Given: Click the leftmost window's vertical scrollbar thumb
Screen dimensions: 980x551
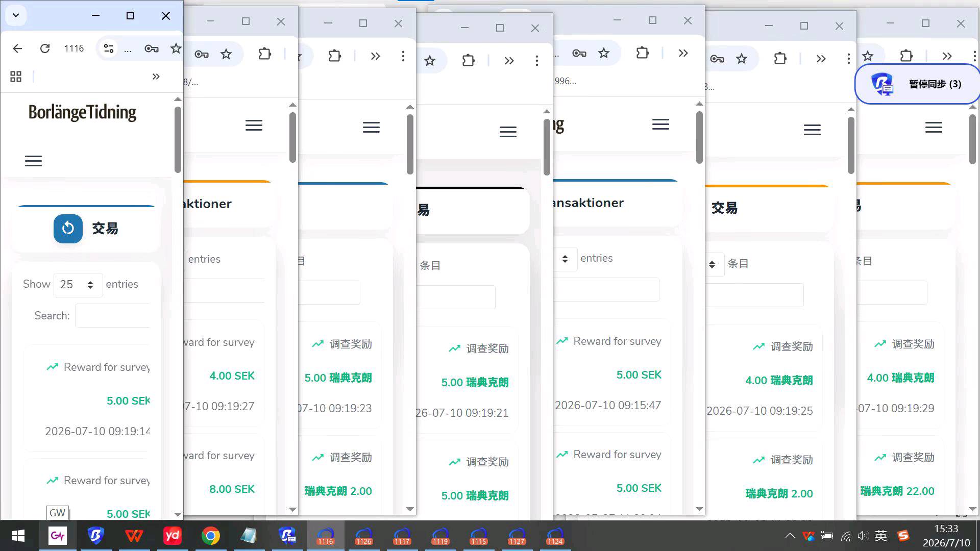Looking at the screenshot, I should pyautogui.click(x=178, y=140).
